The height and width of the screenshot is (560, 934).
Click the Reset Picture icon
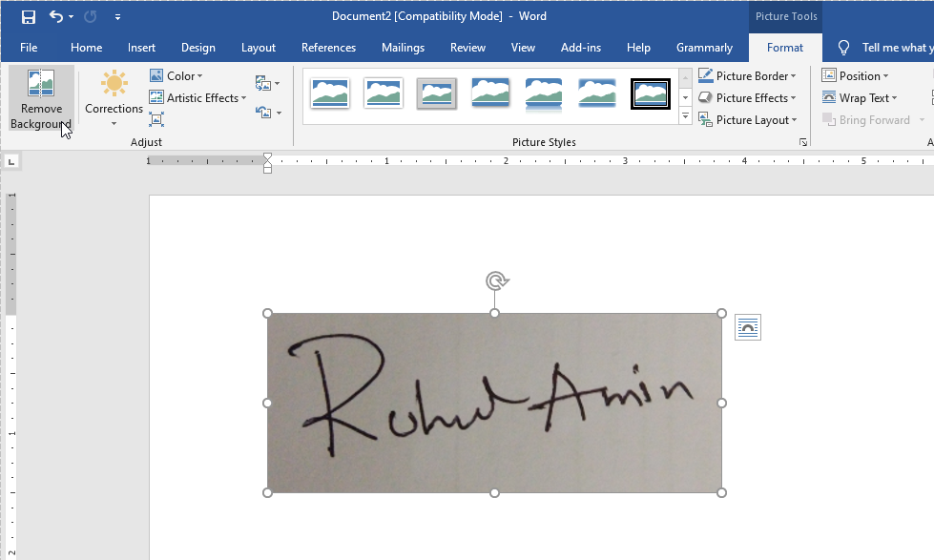tap(264, 111)
